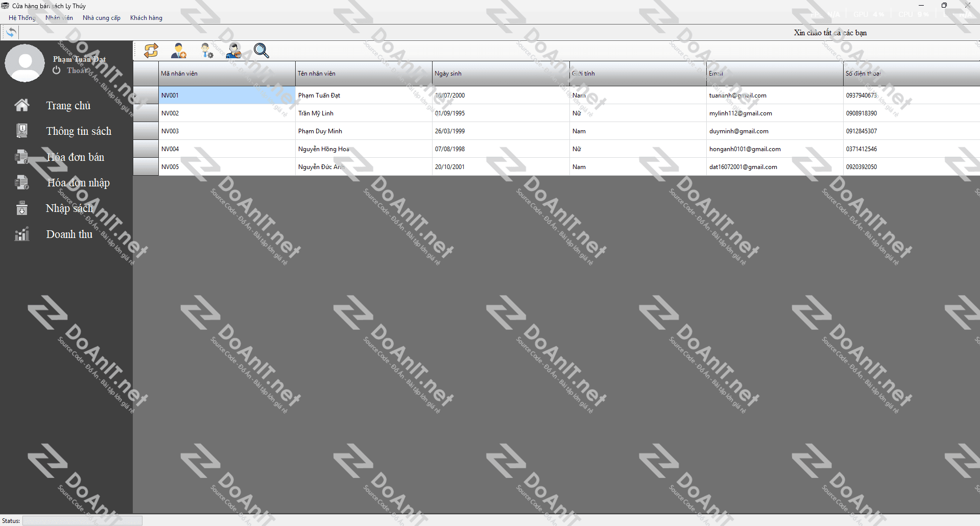Click the Số điện thoại column header
980x526 pixels.
tap(912, 74)
